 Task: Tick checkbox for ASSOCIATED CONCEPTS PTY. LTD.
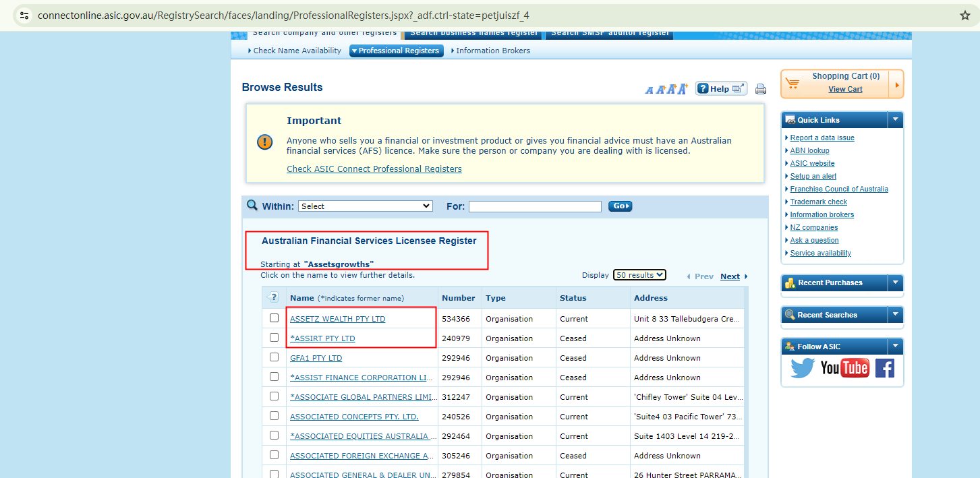point(274,416)
